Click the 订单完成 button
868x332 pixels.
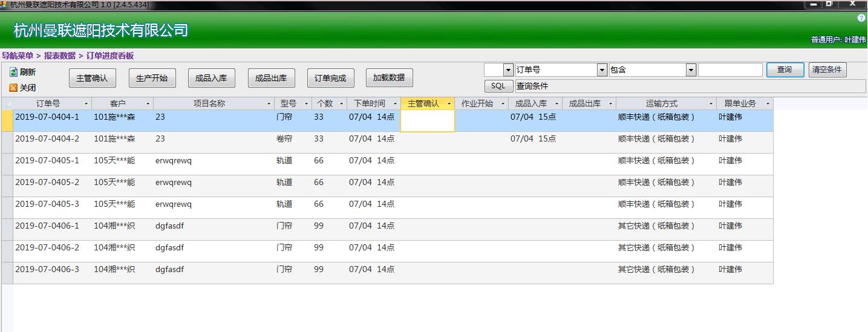coord(330,78)
